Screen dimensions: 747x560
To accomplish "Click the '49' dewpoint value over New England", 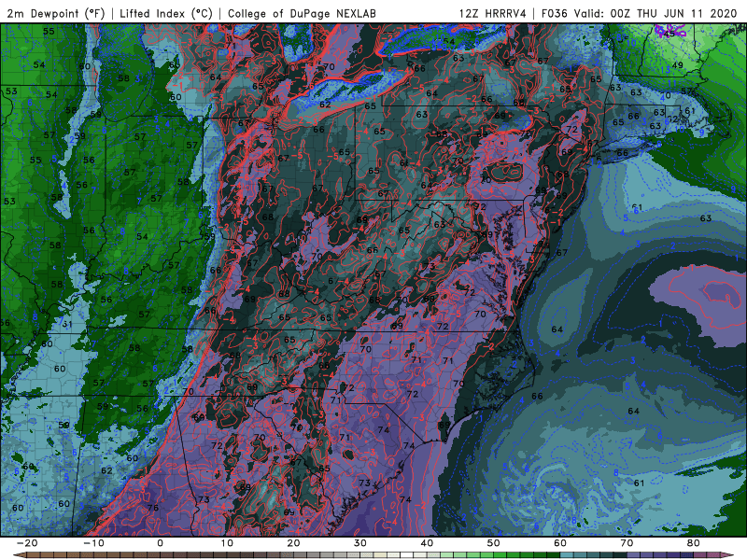I will pos(678,65).
